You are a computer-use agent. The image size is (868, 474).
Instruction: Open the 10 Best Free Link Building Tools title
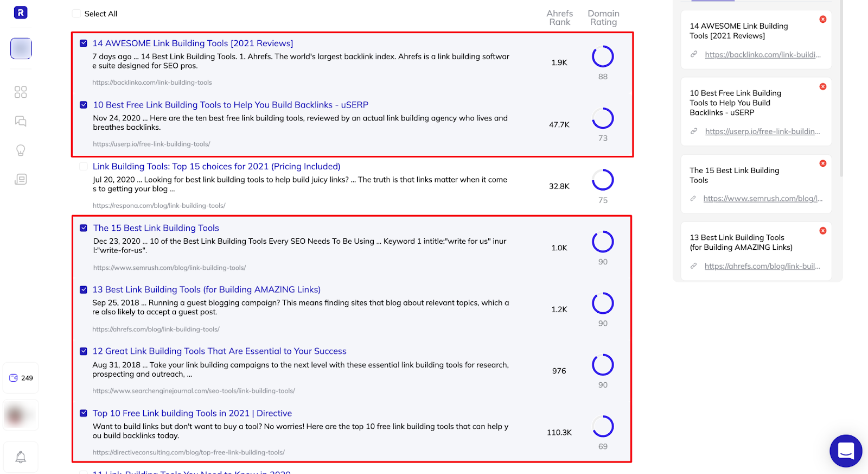231,105
